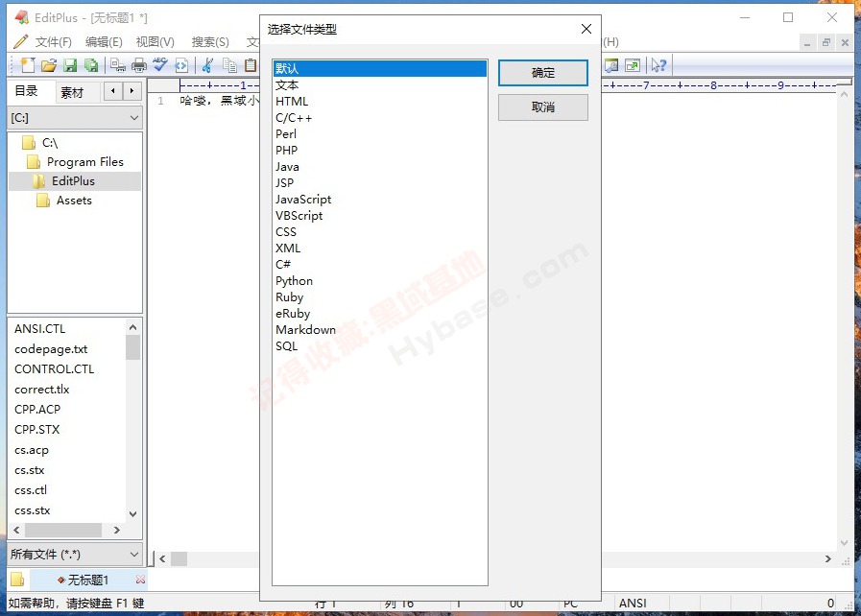Select Markdown in file type list
Image resolution: width=861 pixels, height=616 pixels.
(379, 329)
